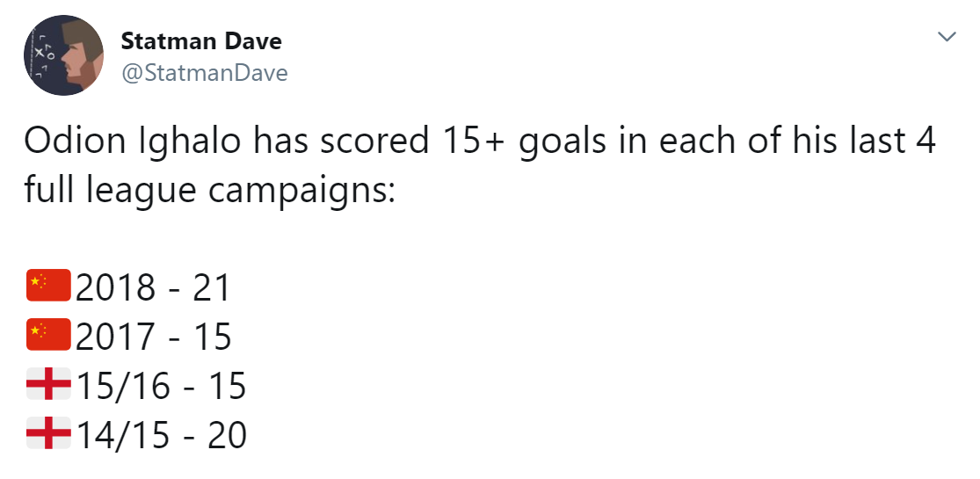Click the England flag beside 15/16
The height and width of the screenshot is (479, 980).
(47, 385)
